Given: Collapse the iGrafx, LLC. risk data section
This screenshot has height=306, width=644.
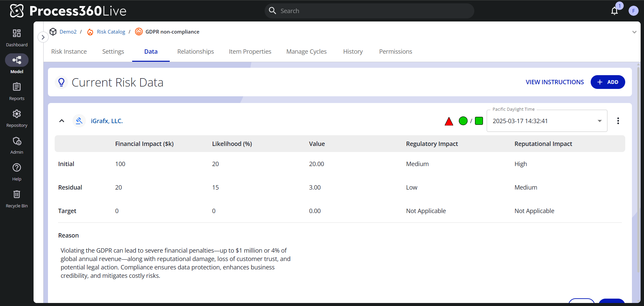Looking at the screenshot, I should [62, 121].
